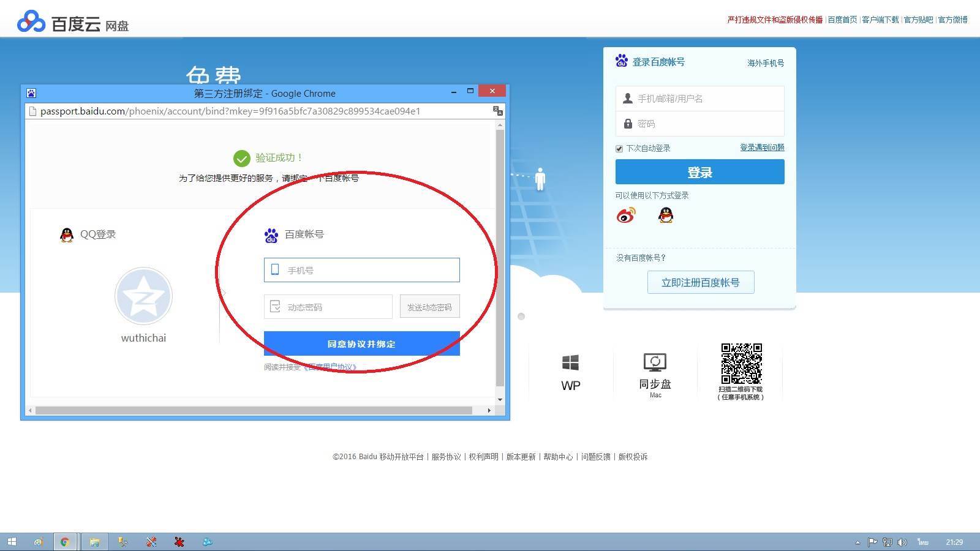This screenshot has height=551, width=980.
Task: Open the 客户端下载 link in header
Action: point(880,20)
